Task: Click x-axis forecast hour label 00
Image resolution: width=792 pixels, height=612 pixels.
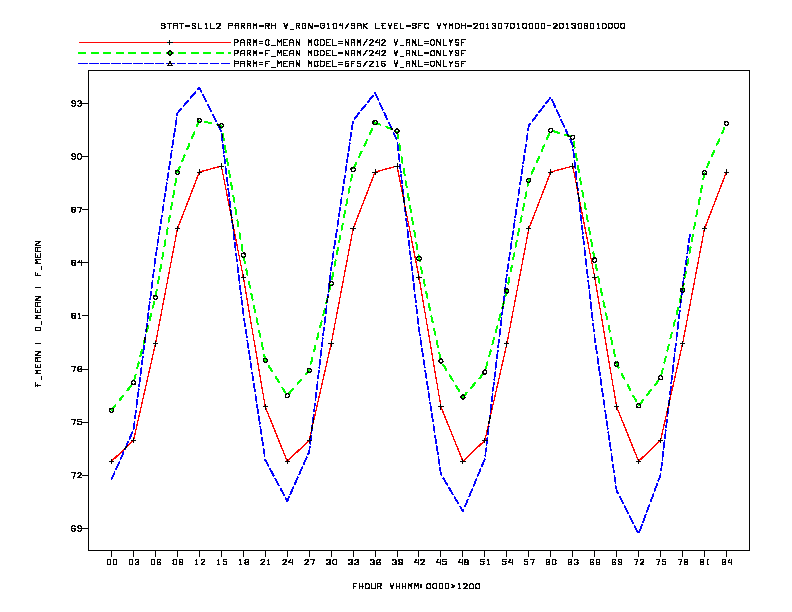Action: pos(112,562)
